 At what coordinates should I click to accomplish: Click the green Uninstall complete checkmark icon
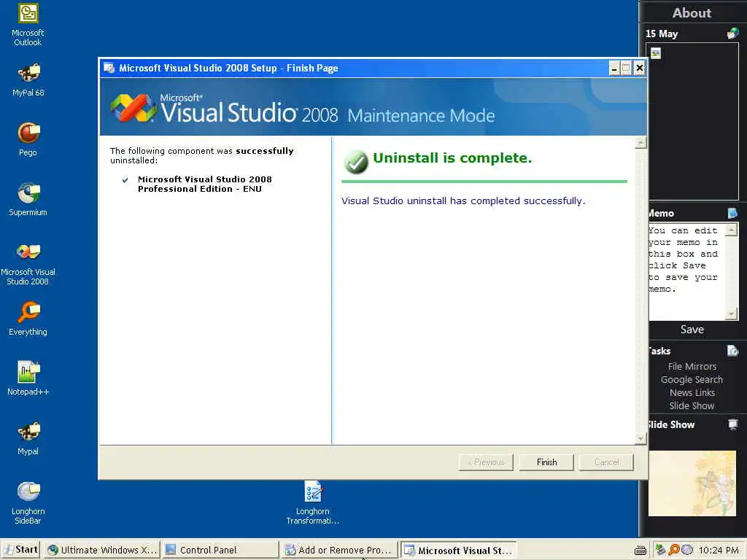point(356,162)
